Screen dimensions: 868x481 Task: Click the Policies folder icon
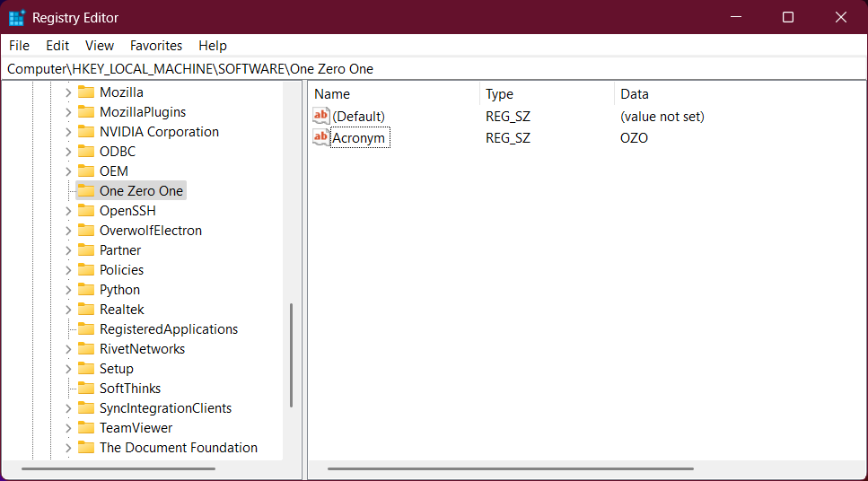86,270
